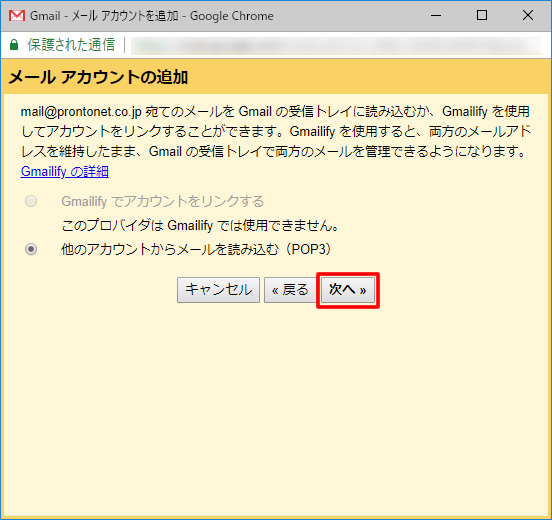Maximize the Chrome popup window

click(x=482, y=15)
